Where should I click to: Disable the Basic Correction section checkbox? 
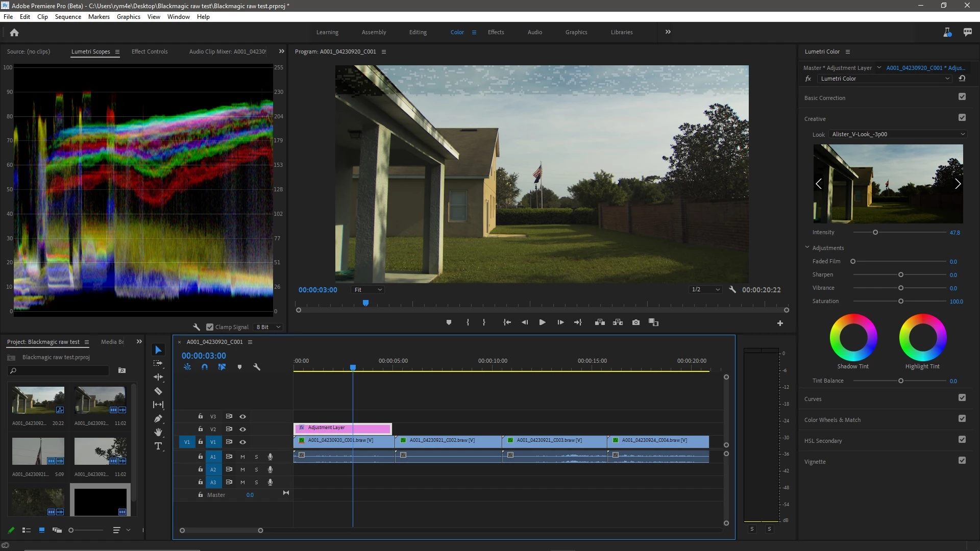(x=962, y=97)
